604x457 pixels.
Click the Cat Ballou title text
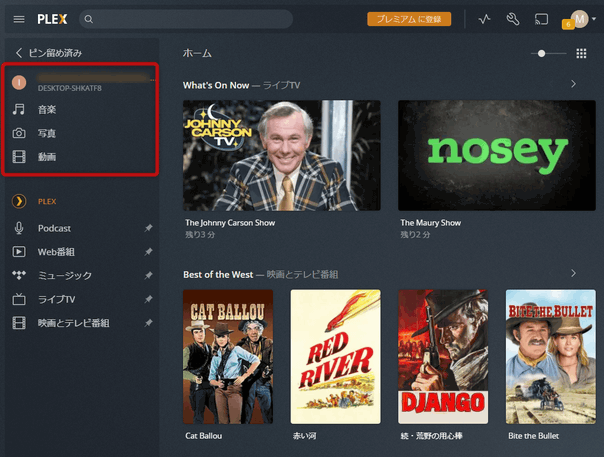pos(204,436)
